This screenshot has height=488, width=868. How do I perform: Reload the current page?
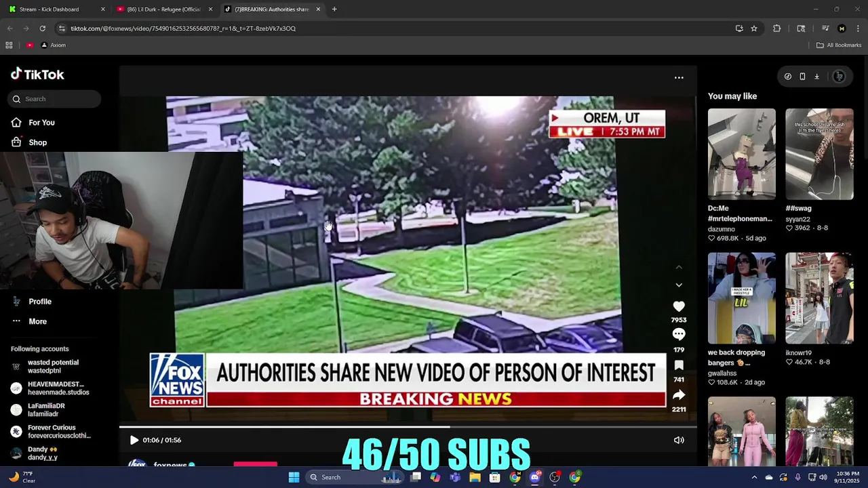pos(42,28)
